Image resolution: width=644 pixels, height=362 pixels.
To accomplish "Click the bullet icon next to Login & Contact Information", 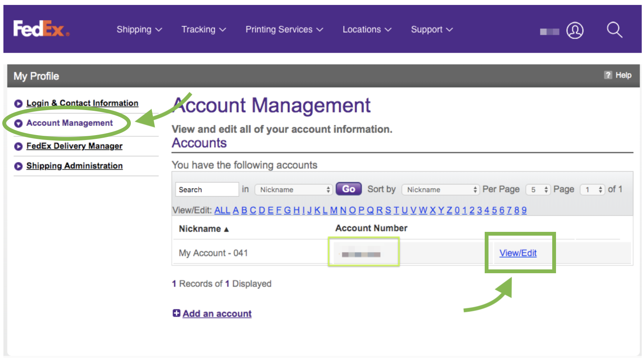I will click(18, 103).
